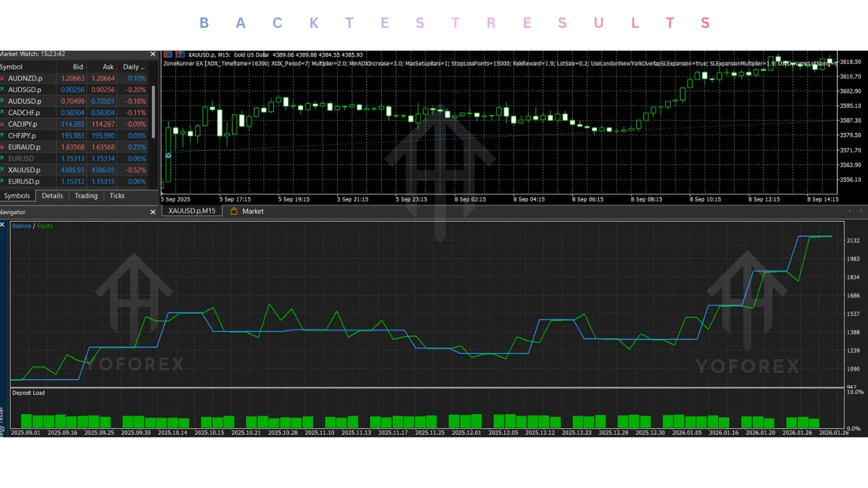Select the AUDUSD.p symbol row
Screen dimensions: 868x488
[x=75, y=101]
